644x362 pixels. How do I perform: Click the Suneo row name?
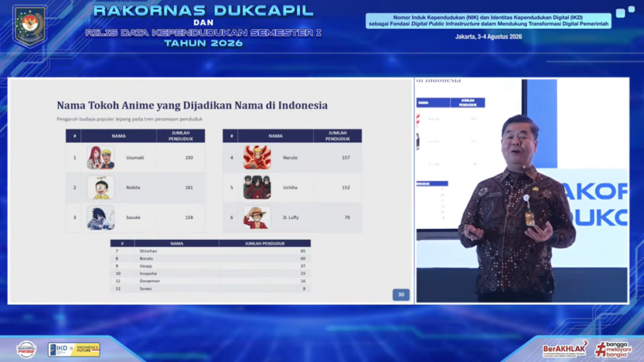click(x=145, y=288)
